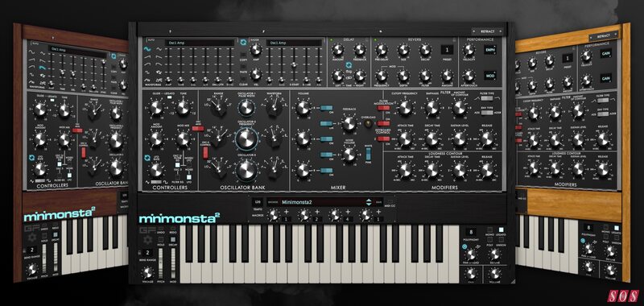Viewport: 644px width, 306px height.
Task: Click the cycle icon between envelope fader banks
Action: pyautogui.click(x=244, y=43)
